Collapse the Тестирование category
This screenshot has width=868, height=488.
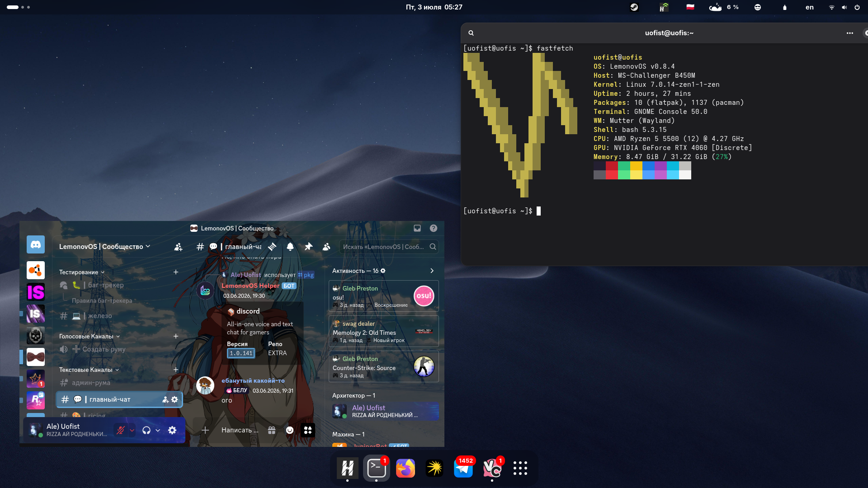coord(82,272)
